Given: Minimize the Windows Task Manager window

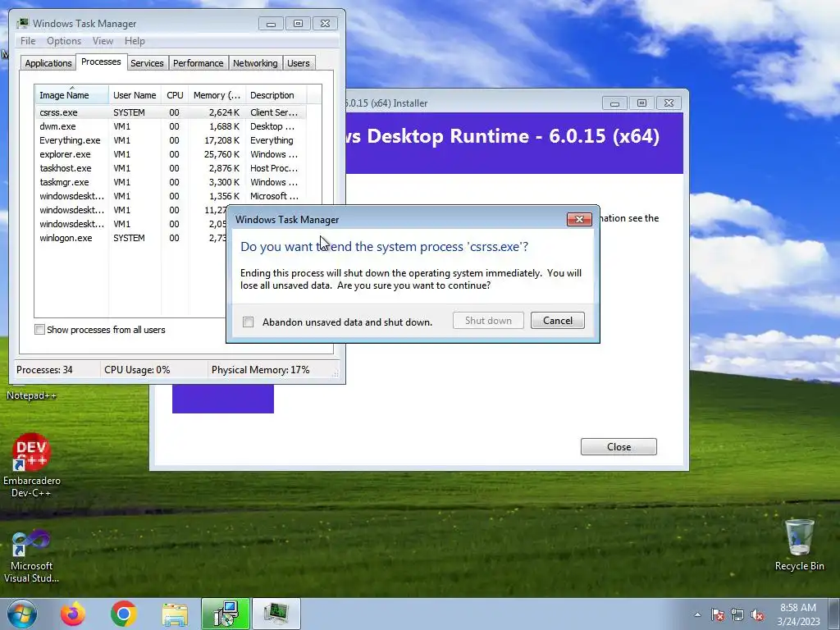Looking at the screenshot, I should 271,24.
